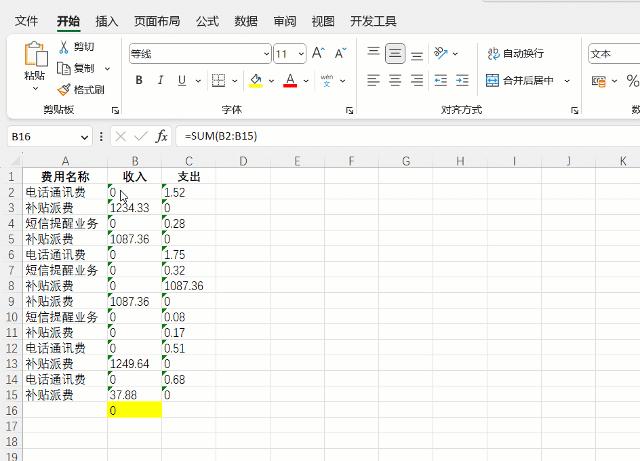640x461 pixels.
Task: Open font color dropdown arrow
Action: point(306,81)
